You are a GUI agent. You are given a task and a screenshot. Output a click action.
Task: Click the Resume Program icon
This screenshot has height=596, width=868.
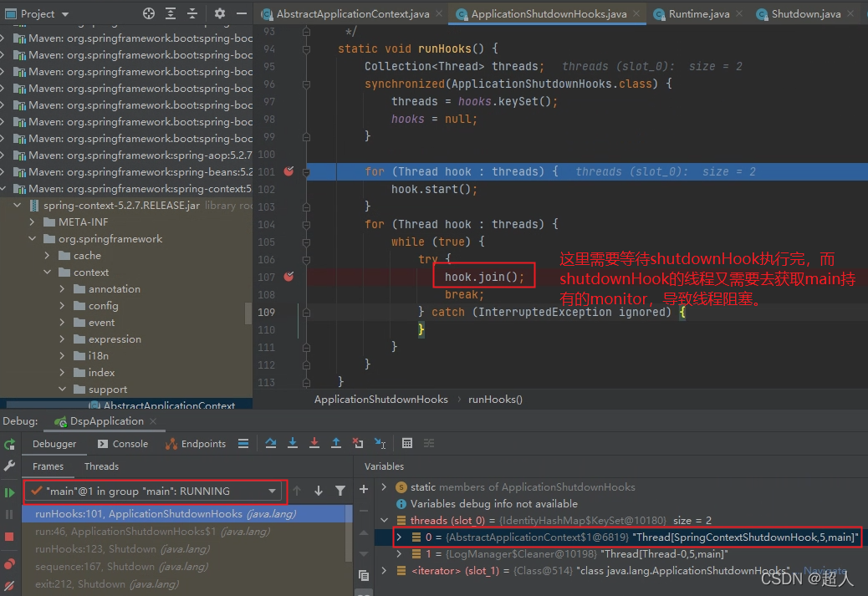pos(9,492)
